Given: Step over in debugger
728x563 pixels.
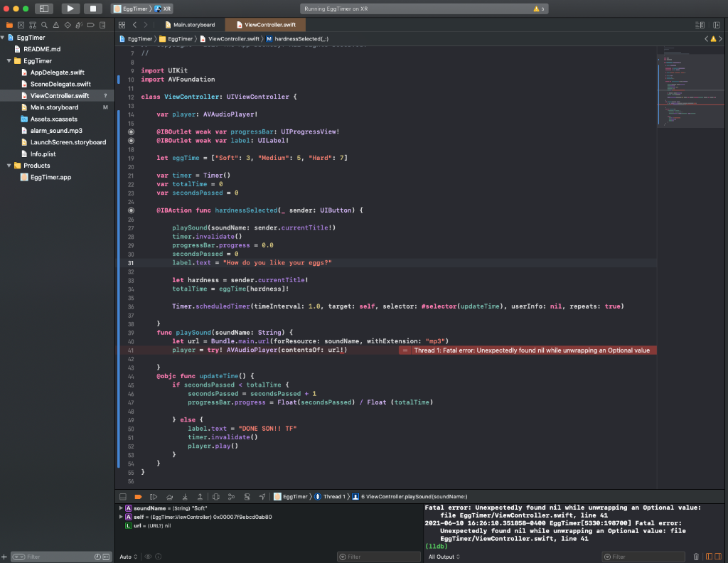Looking at the screenshot, I should [x=169, y=497].
